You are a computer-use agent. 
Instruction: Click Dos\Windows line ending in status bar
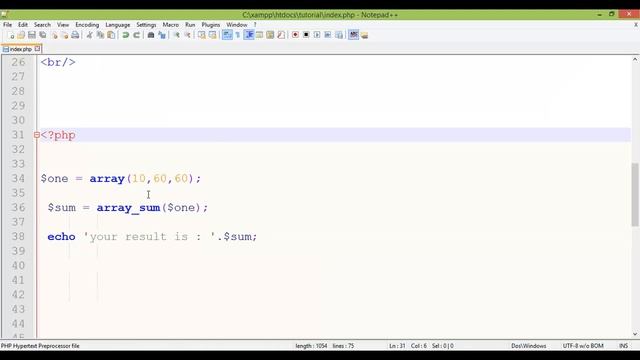[529, 346]
